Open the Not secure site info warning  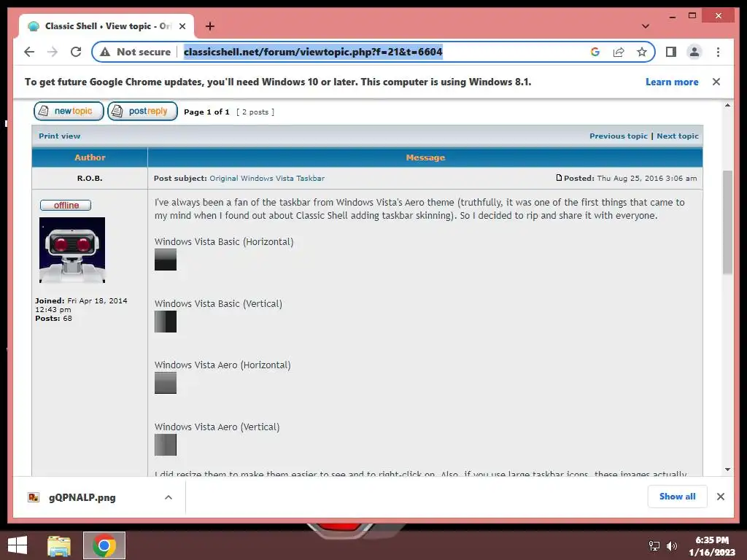point(136,52)
